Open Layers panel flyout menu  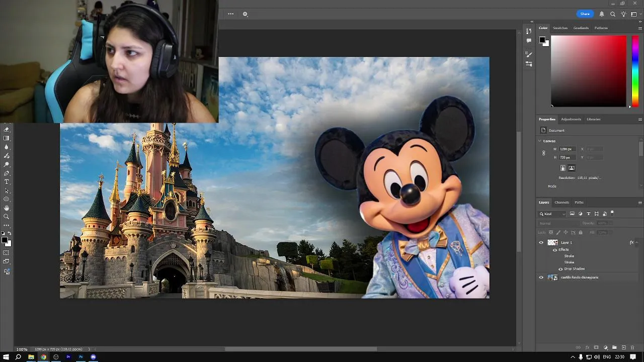pyautogui.click(x=640, y=203)
